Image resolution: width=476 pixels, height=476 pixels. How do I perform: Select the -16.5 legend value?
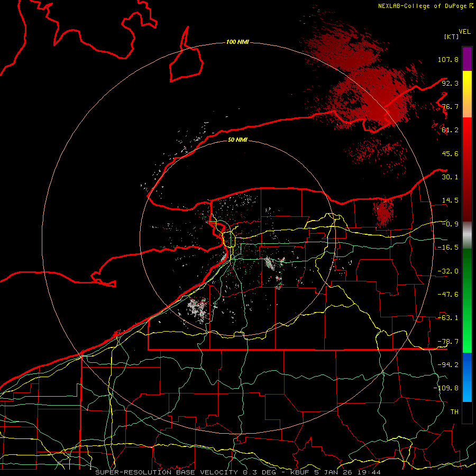pyautogui.click(x=448, y=248)
